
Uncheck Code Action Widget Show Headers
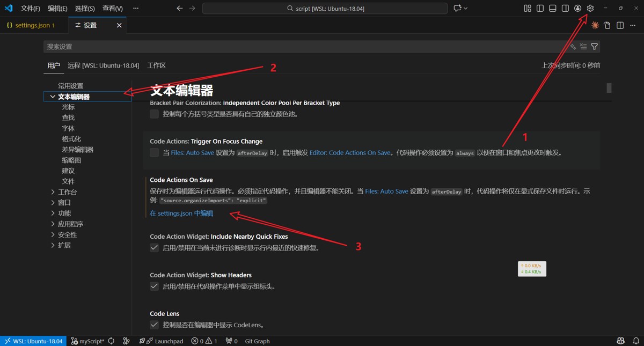(155, 286)
